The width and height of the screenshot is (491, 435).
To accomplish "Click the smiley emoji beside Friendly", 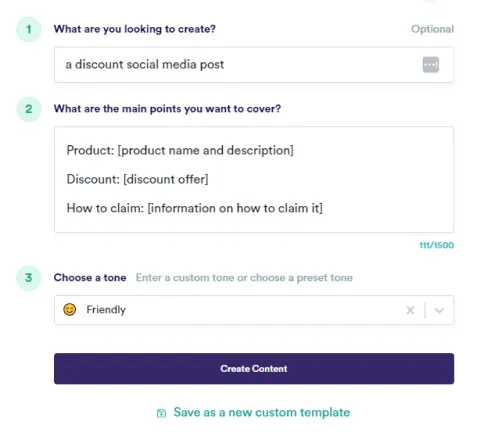I will (70, 310).
